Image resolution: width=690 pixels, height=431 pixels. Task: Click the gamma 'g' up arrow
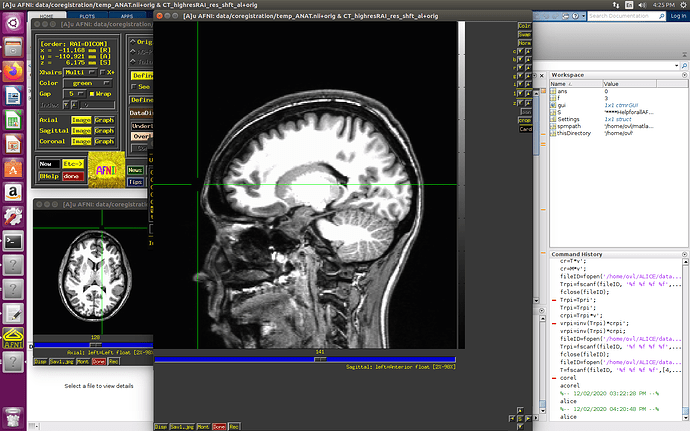tap(528, 76)
